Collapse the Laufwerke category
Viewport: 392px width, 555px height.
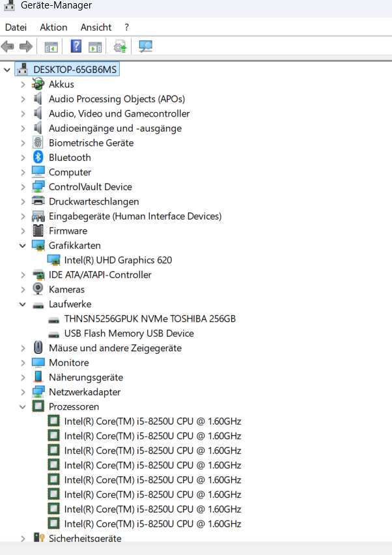[23, 304]
